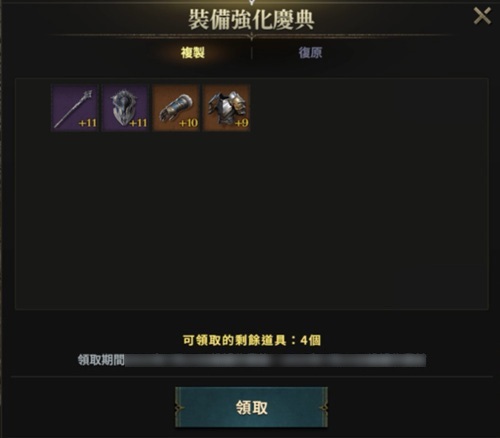Viewport: 500px width, 438px height.
Task: Select the staff weapon item
Action: (75, 108)
